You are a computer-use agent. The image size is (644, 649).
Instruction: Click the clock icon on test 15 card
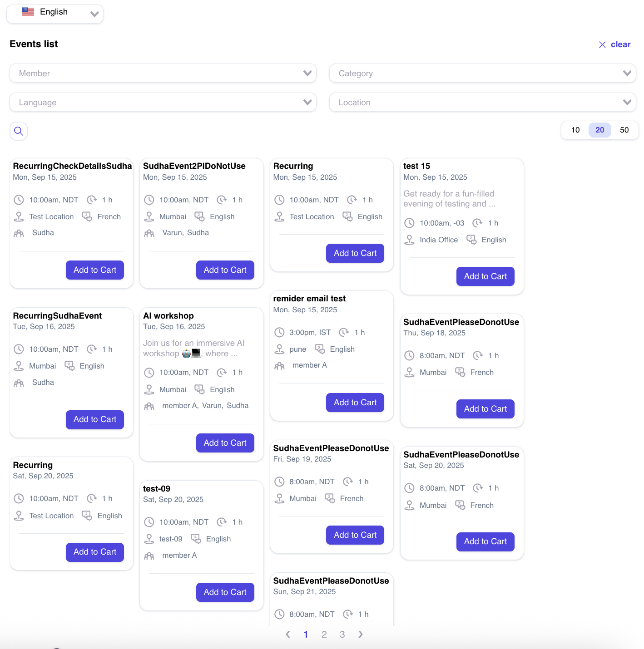(x=409, y=223)
